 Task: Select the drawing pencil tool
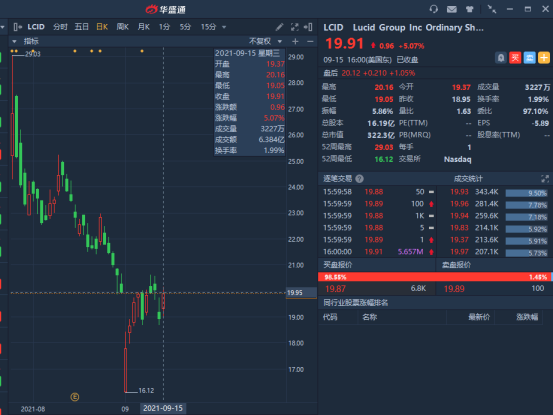pyautogui.click(x=279, y=27)
